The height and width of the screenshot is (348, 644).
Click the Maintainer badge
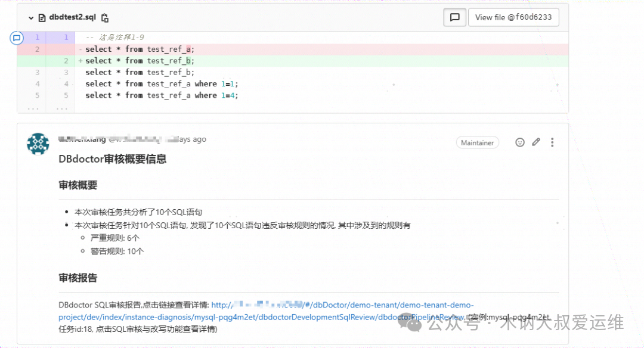point(477,143)
